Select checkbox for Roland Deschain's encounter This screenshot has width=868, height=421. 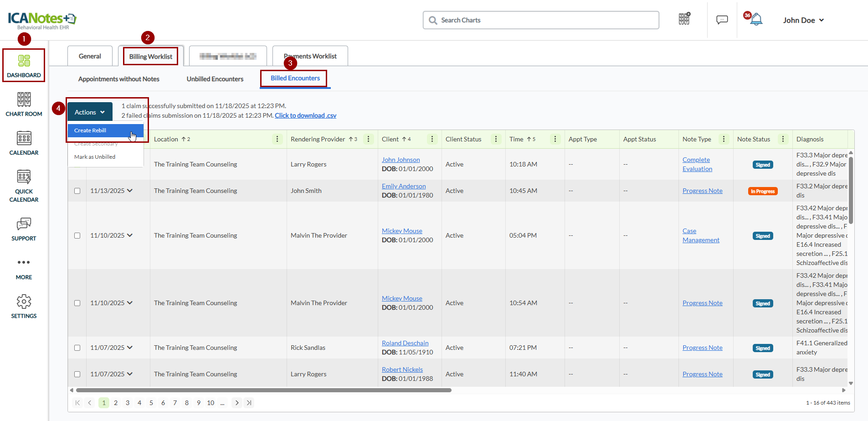click(77, 348)
